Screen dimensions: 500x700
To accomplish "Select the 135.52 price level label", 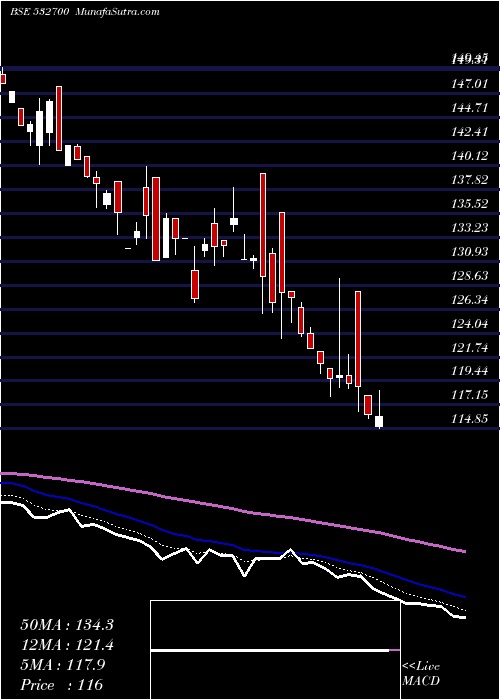I will pyautogui.click(x=469, y=204).
